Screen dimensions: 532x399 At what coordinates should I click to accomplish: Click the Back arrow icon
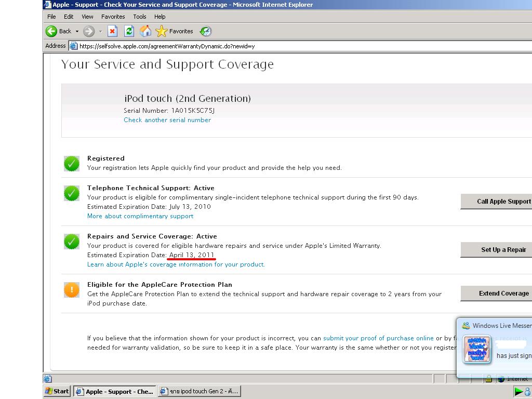click(51, 31)
